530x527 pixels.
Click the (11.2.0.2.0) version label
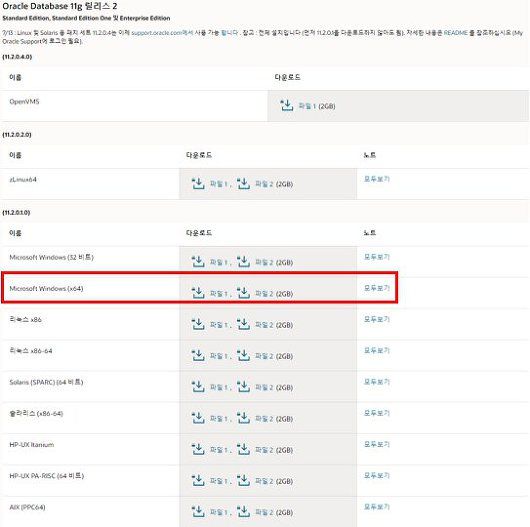(17, 135)
